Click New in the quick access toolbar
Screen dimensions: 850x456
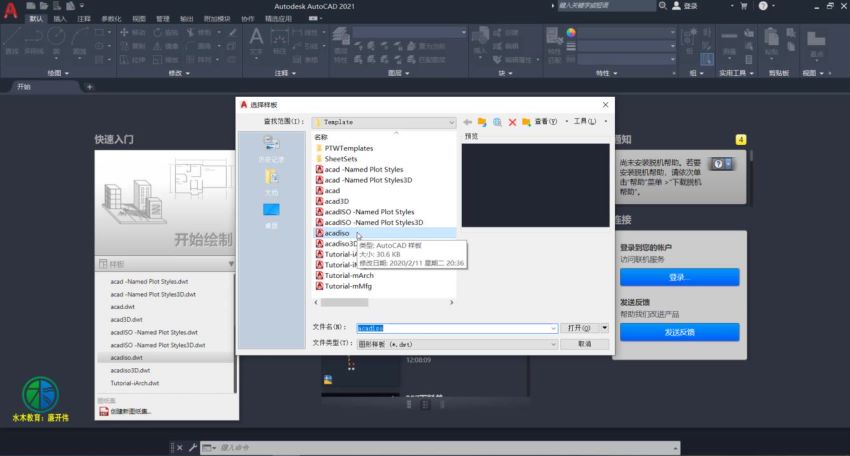[31, 6]
